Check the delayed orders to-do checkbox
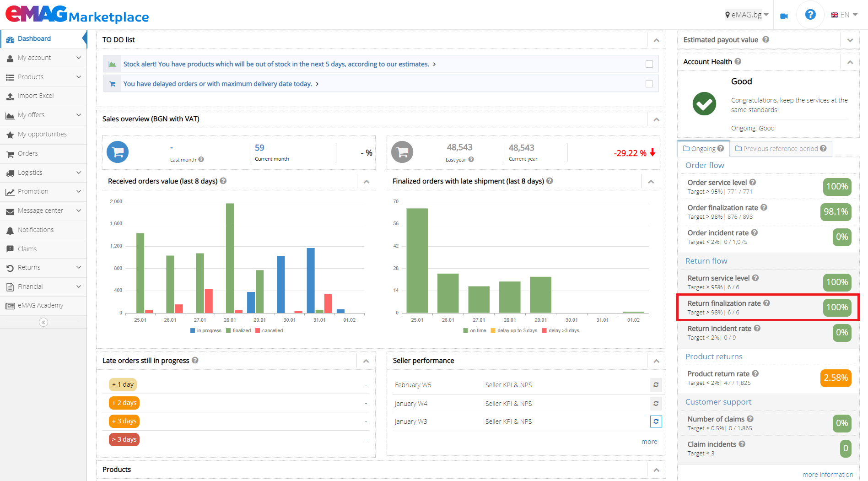The height and width of the screenshot is (481, 868). (x=649, y=84)
